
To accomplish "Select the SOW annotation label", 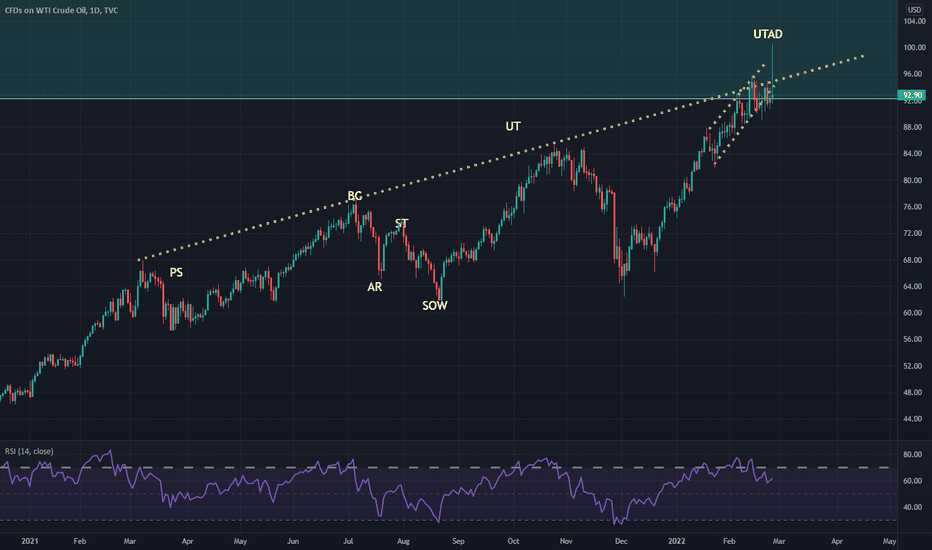I will pos(434,306).
